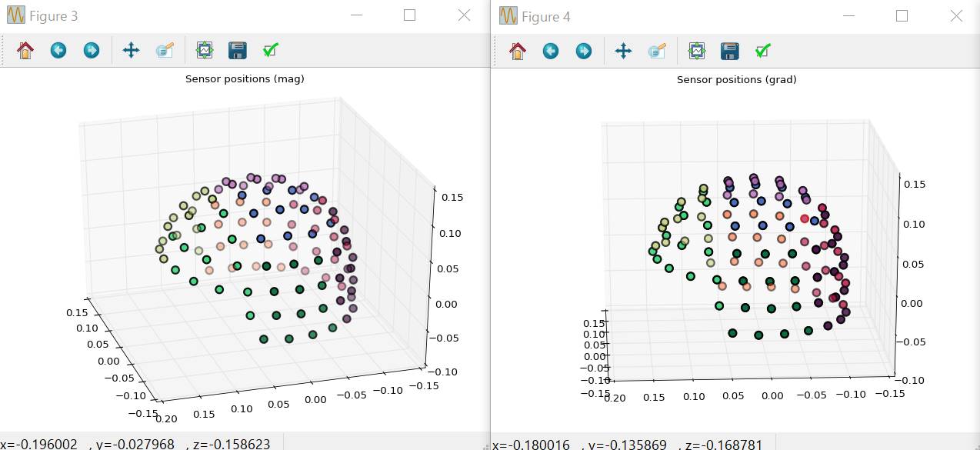Click the forward arrow in Figure 4

[584, 51]
